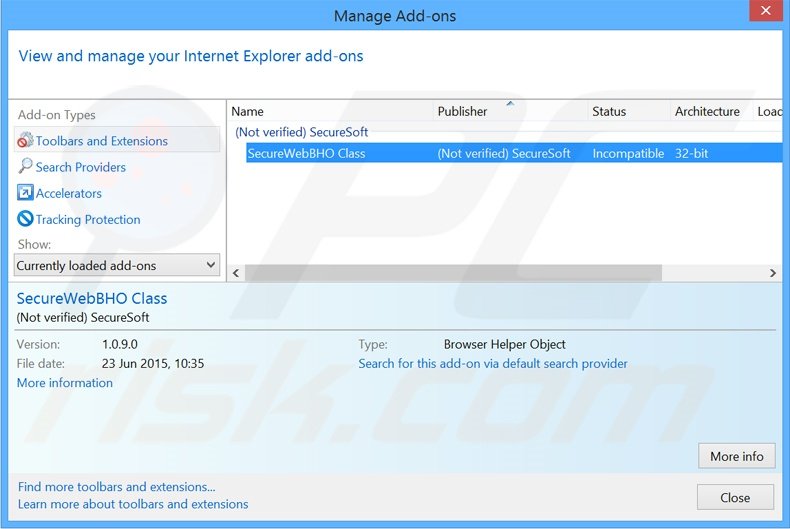
Task: Click the horizontal scrollbar thumb
Action: pyautogui.click(x=453, y=273)
